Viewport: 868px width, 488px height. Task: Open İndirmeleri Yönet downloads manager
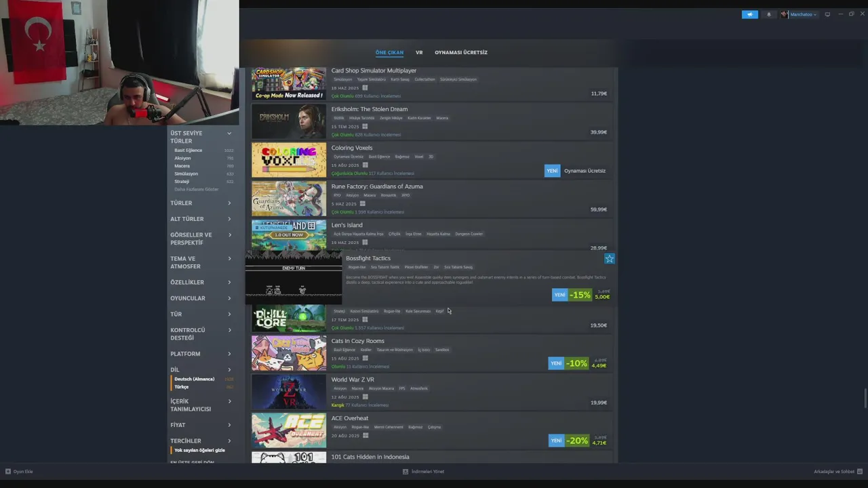pyautogui.click(x=424, y=471)
